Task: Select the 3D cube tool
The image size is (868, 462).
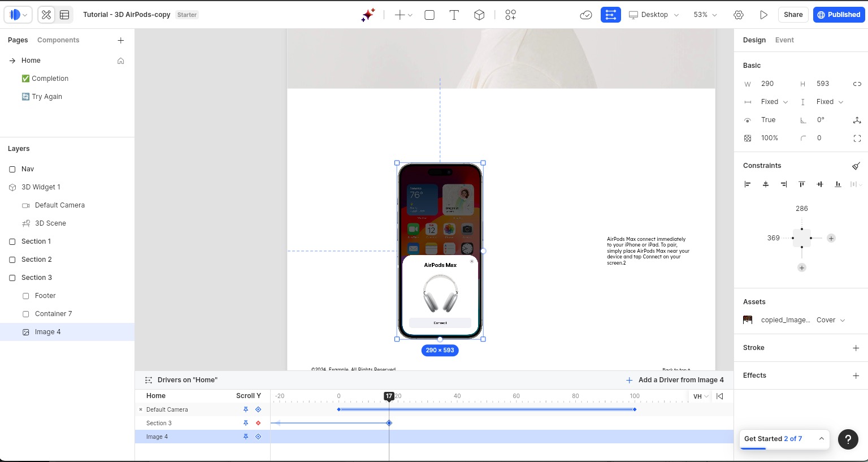Action: [x=479, y=15]
